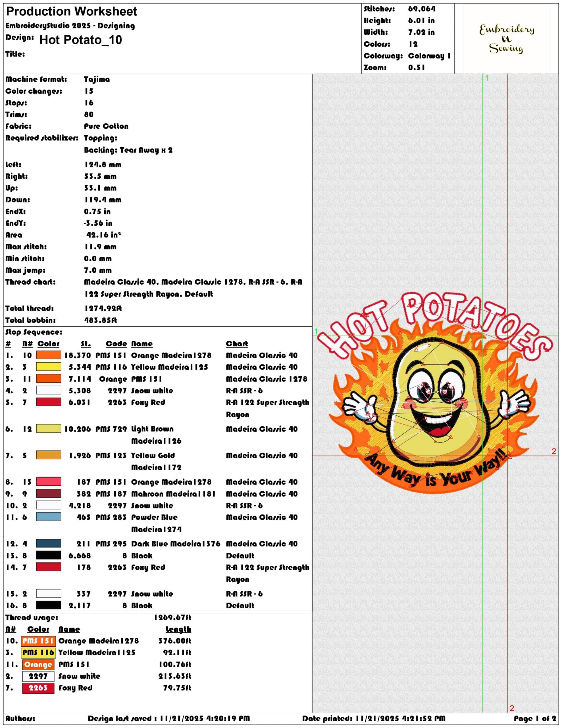Viewport: 562px width, 728px height.
Task: Click the Hot Potatoes design preview image
Action: coord(435,393)
